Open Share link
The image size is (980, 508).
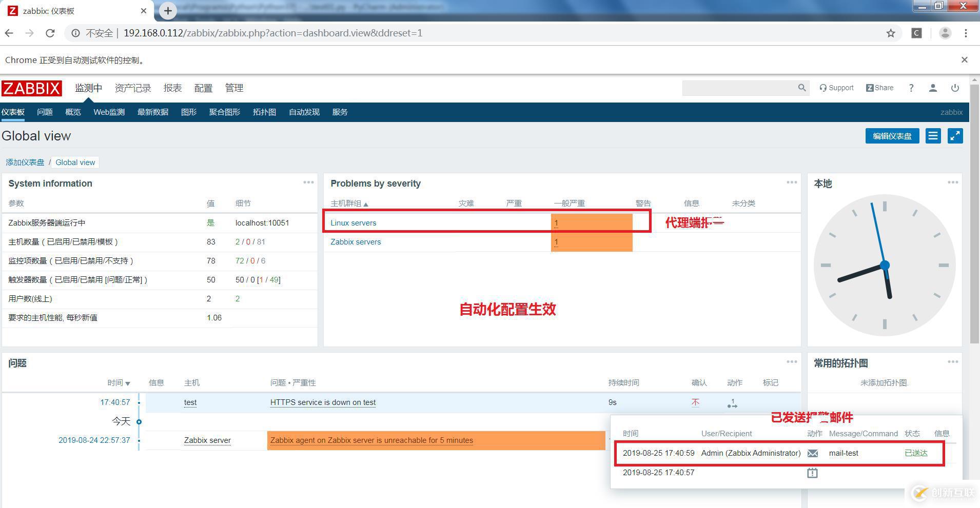click(879, 88)
